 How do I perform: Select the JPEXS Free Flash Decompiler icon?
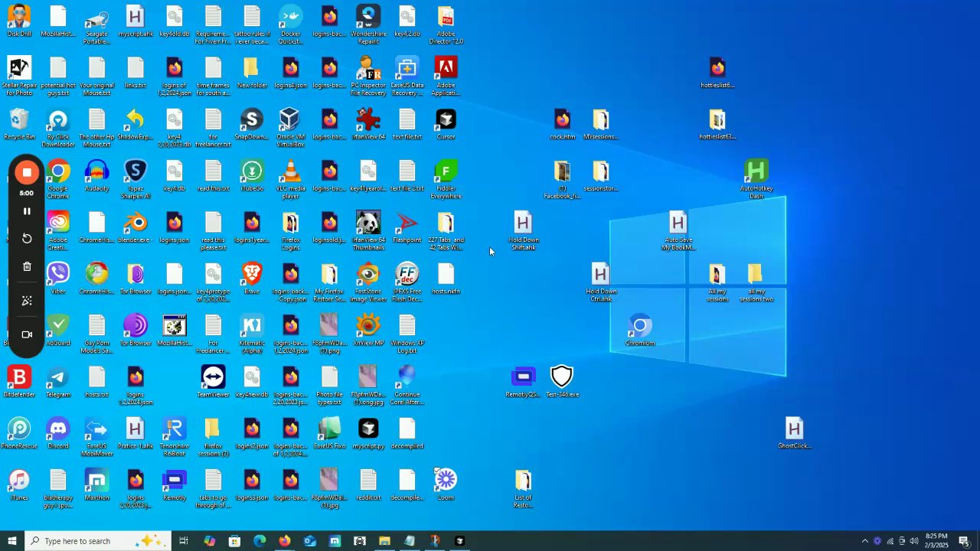coord(407,282)
